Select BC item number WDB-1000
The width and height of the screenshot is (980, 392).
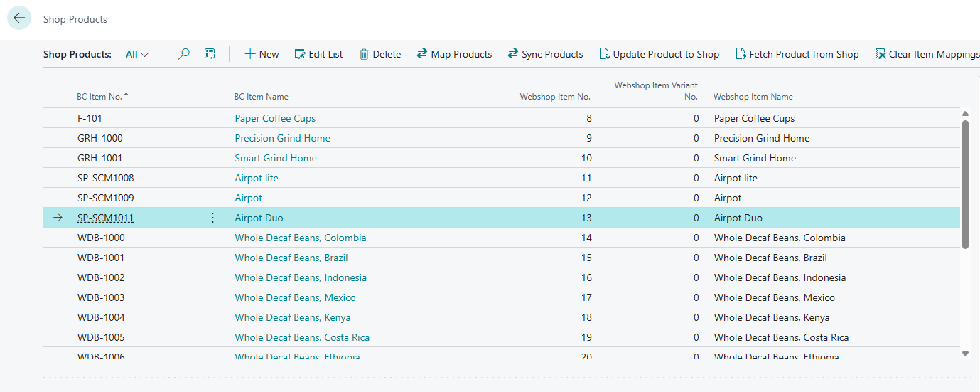[101, 238]
